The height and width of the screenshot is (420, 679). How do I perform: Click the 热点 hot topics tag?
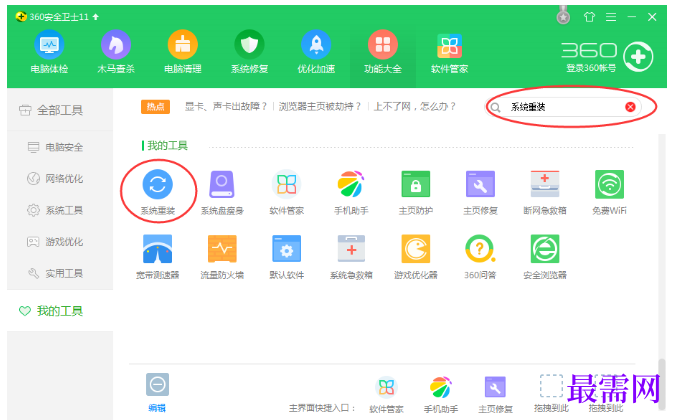pyautogui.click(x=155, y=107)
